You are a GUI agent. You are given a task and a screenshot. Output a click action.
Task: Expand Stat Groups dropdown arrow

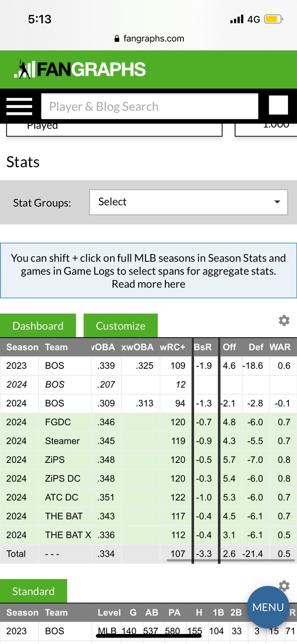pyautogui.click(x=277, y=202)
